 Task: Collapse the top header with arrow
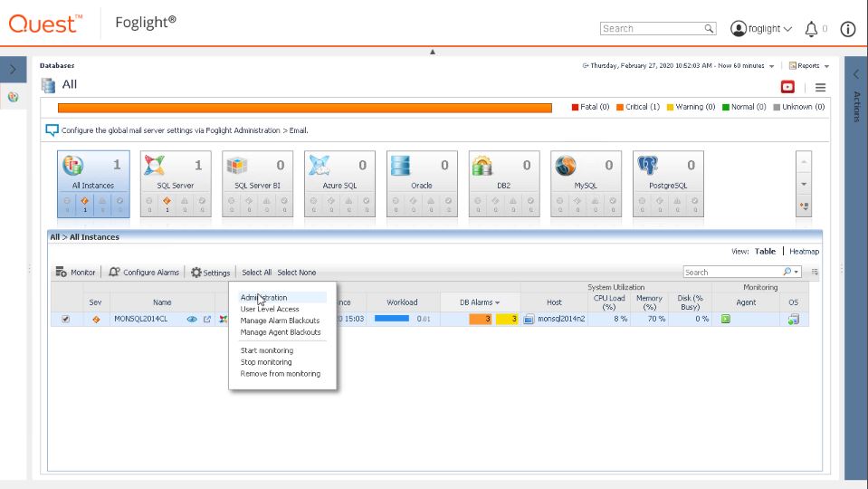pyautogui.click(x=433, y=52)
